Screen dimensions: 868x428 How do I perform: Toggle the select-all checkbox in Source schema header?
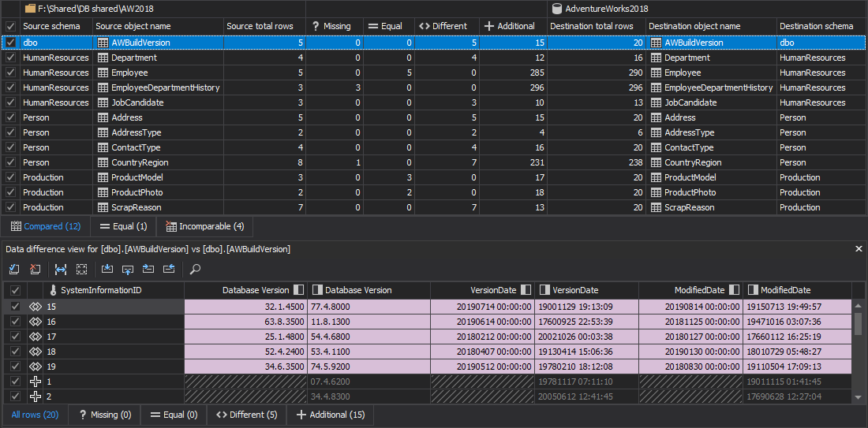pyautogui.click(x=10, y=26)
